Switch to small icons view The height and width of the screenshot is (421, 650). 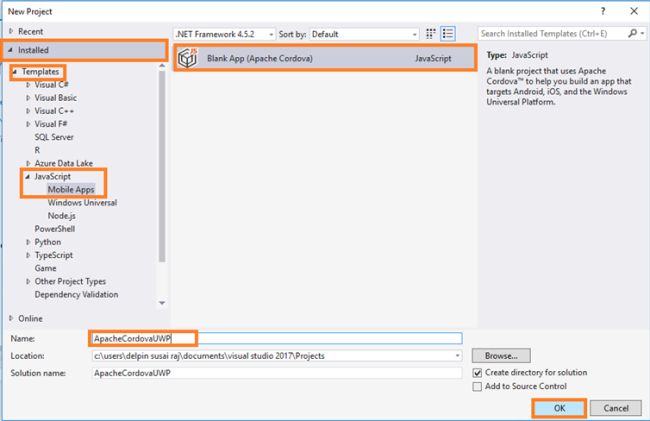(x=431, y=34)
